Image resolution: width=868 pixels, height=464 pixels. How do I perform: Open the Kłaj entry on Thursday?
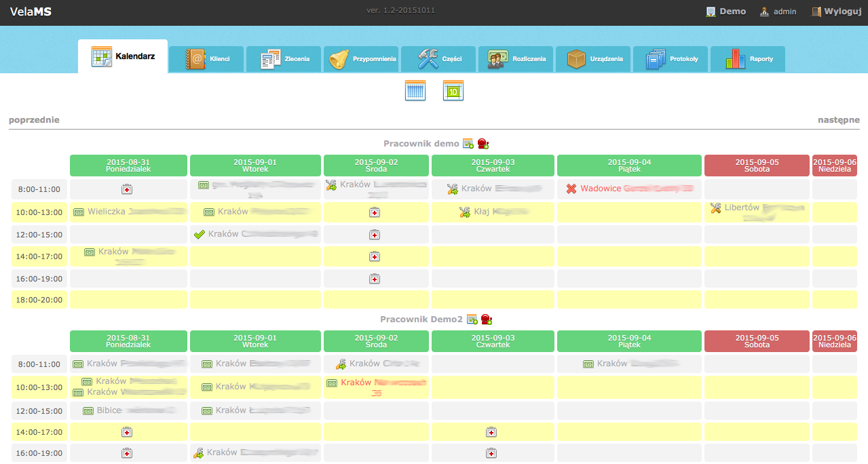[502, 212]
